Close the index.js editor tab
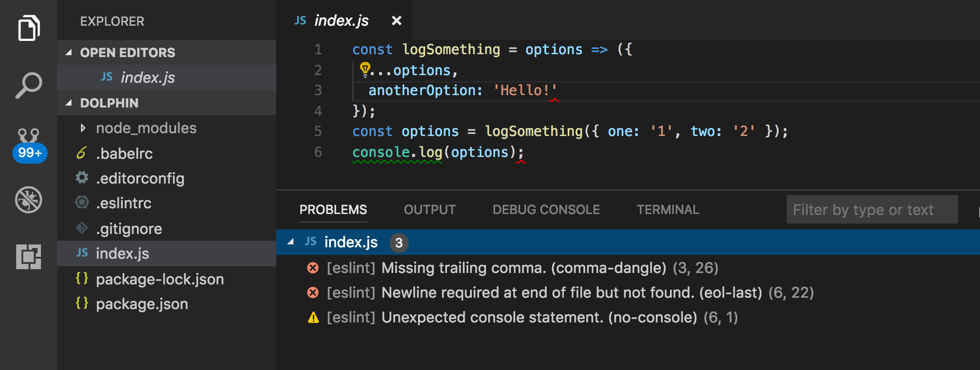980x370 pixels. click(x=396, y=21)
